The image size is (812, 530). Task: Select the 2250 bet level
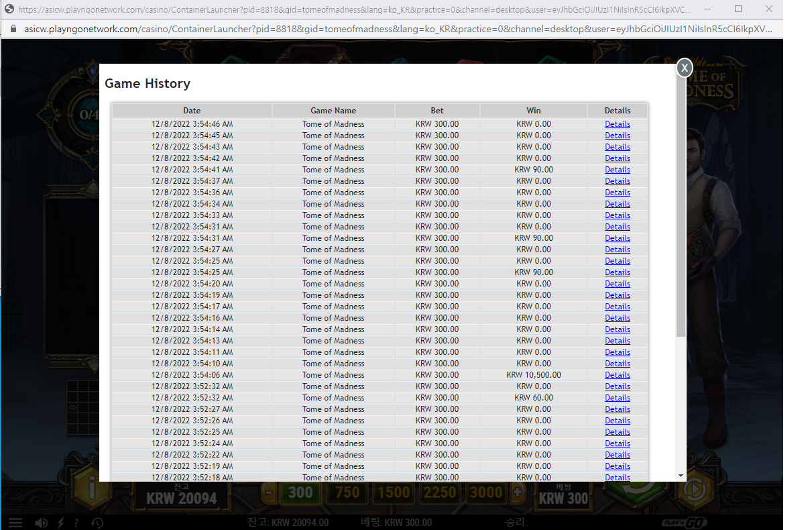tap(440, 492)
